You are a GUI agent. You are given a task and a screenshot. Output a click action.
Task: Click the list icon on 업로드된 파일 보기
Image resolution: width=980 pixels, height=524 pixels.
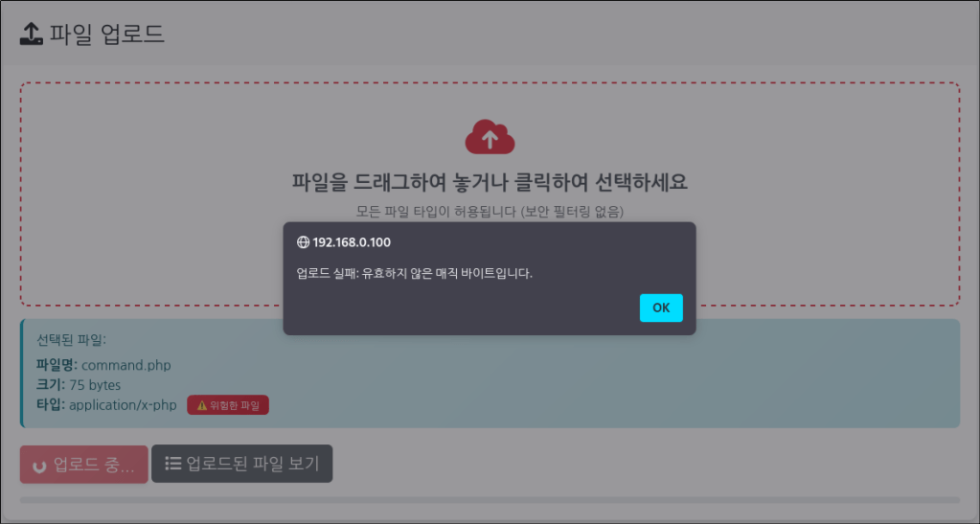tap(172, 464)
